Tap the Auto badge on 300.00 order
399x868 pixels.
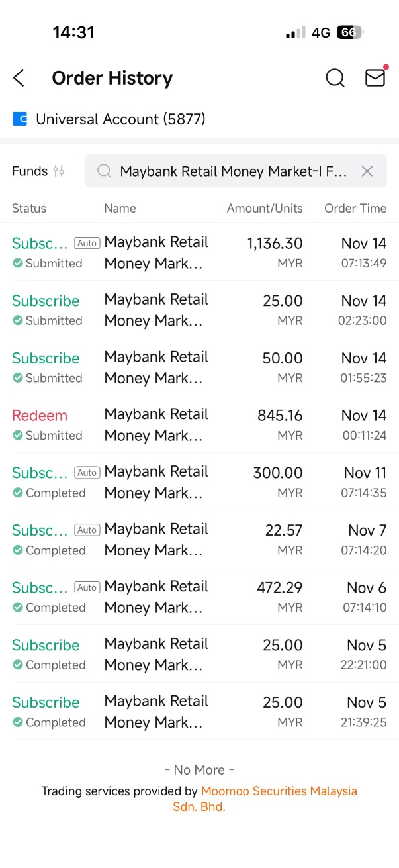(87, 473)
